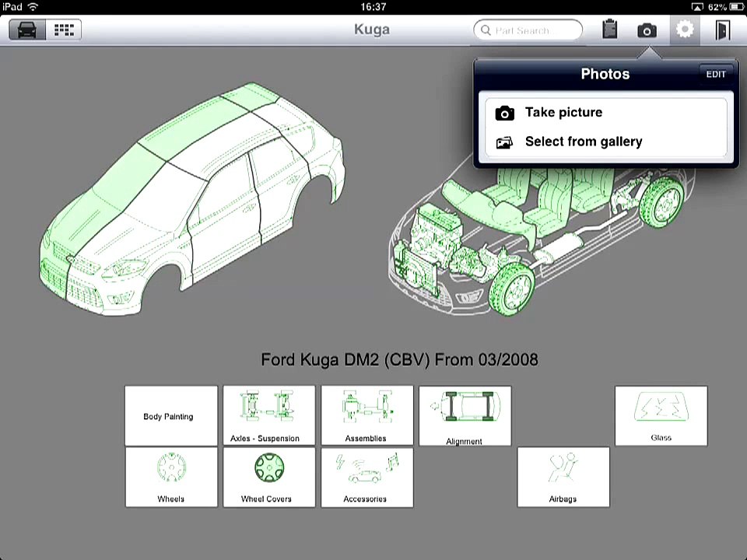The image size is (747, 560).
Task: Open the clipboard parts list icon
Action: [610, 30]
